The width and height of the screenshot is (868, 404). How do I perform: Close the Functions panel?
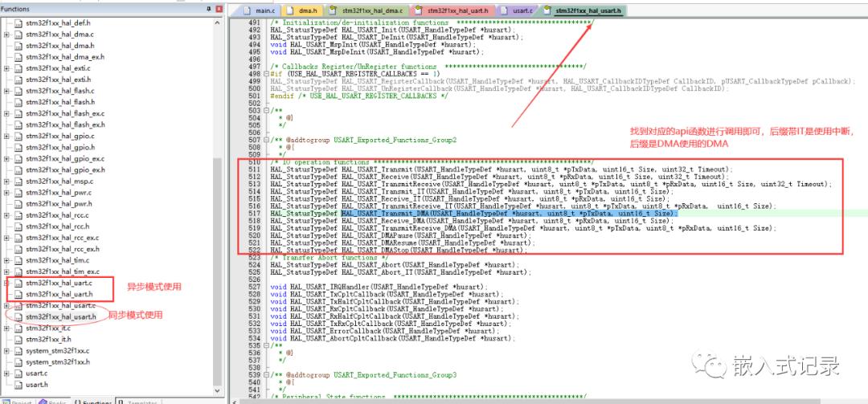click(x=219, y=9)
